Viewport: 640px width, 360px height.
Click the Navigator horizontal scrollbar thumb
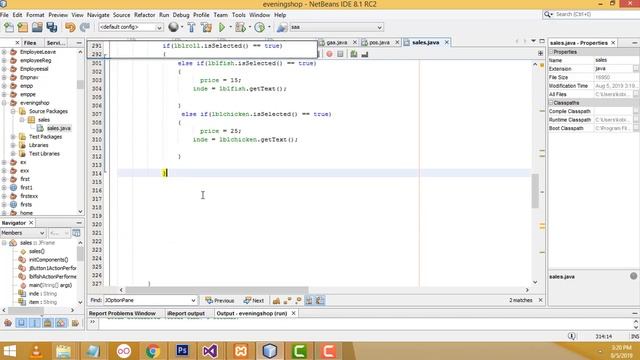click(26, 311)
